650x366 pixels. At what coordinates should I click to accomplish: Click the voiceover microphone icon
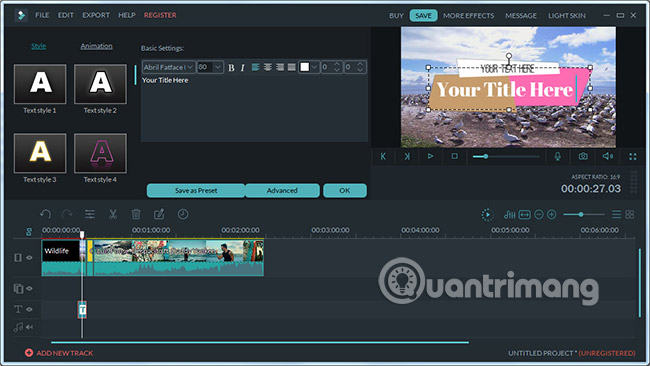coord(558,156)
